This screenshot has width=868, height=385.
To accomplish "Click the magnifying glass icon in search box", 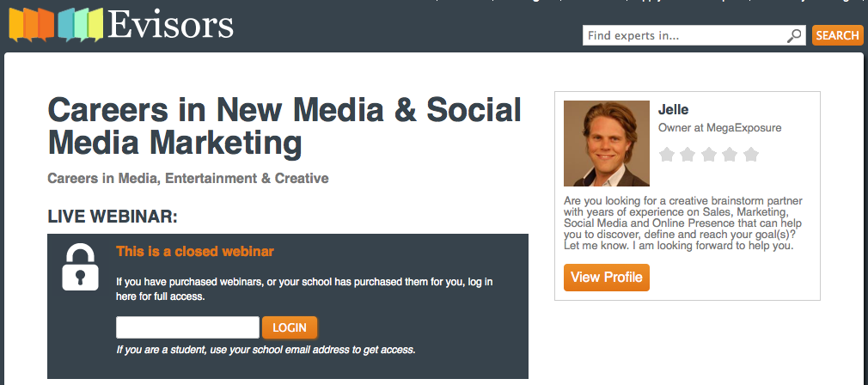I will click(x=794, y=35).
